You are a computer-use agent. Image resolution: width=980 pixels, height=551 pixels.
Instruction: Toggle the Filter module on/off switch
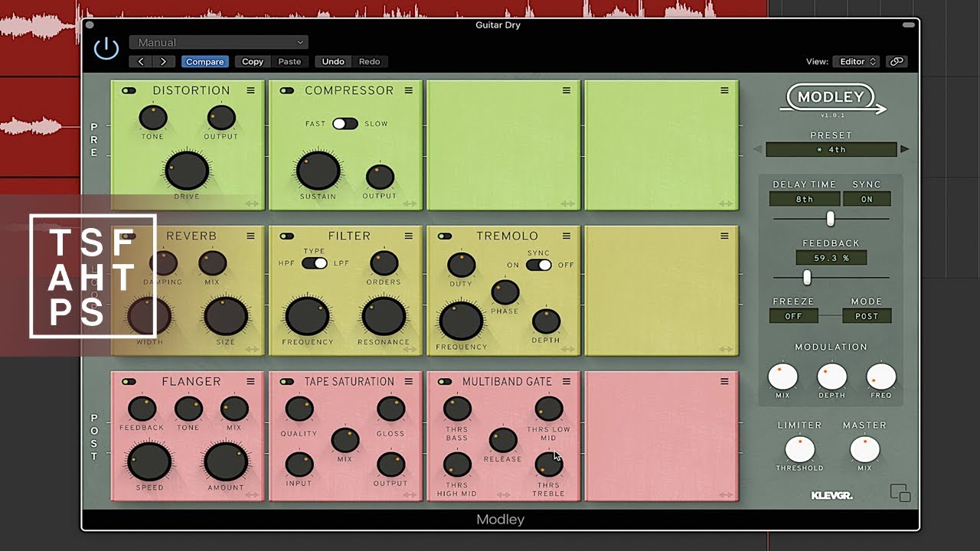(x=286, y=236)
